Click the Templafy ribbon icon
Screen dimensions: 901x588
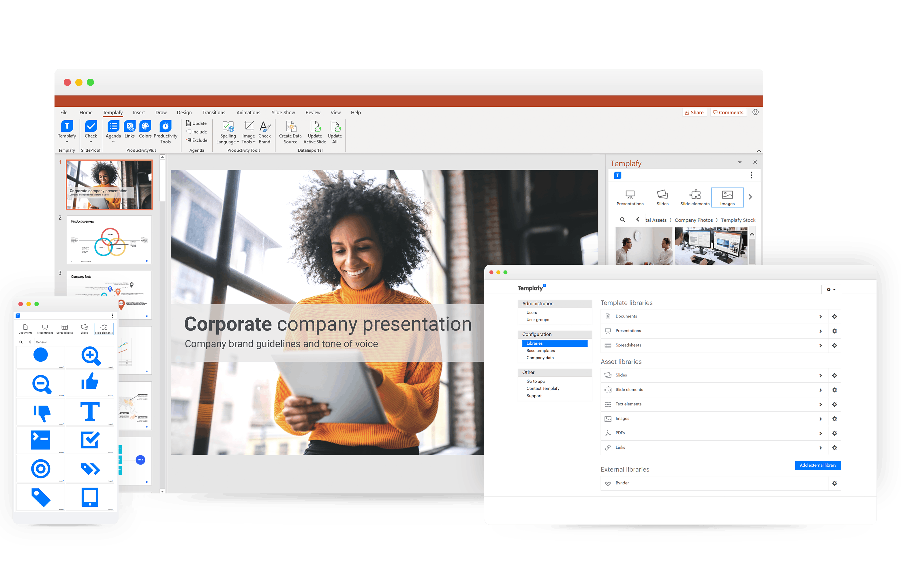coord(67,126)
